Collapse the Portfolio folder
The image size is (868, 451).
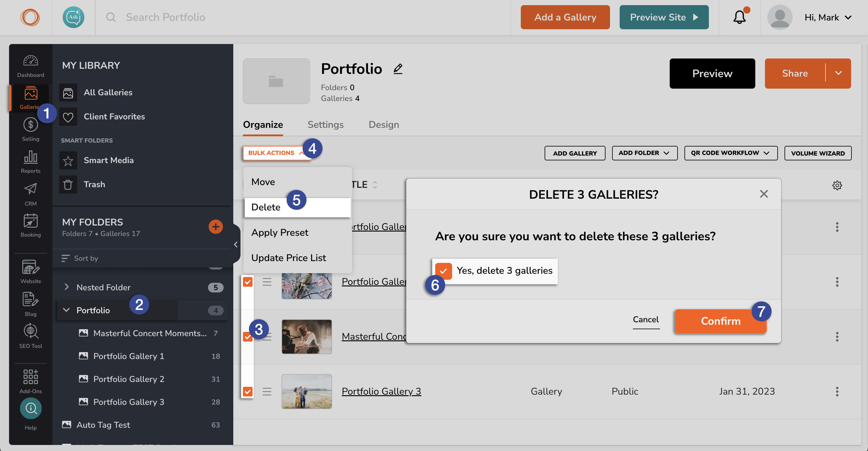coord(66,310)
